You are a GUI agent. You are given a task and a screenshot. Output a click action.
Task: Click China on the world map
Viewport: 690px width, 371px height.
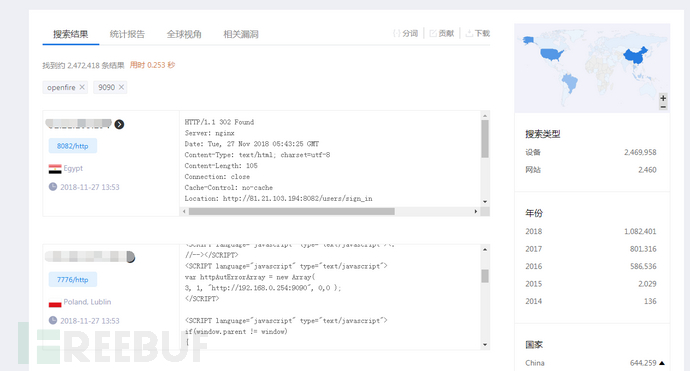pos(636,56)
